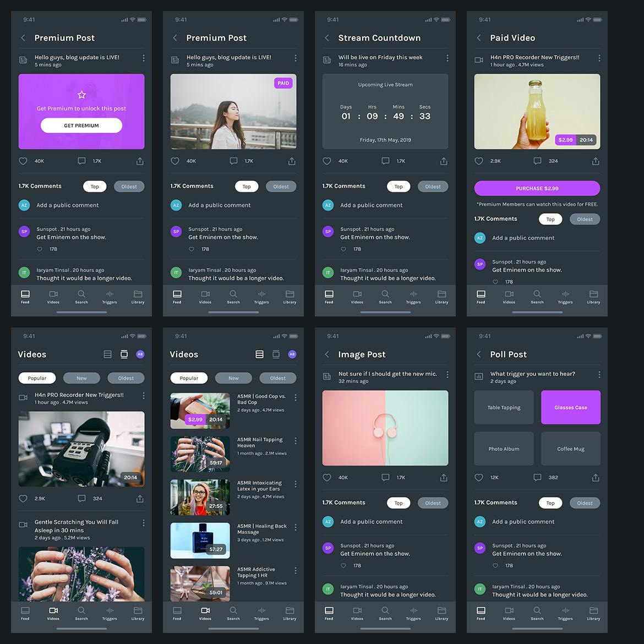The width and height of the screenshot is (644, 644).
Task: Like the Paid Video with 2.9K likes
Action: (479, 161)
